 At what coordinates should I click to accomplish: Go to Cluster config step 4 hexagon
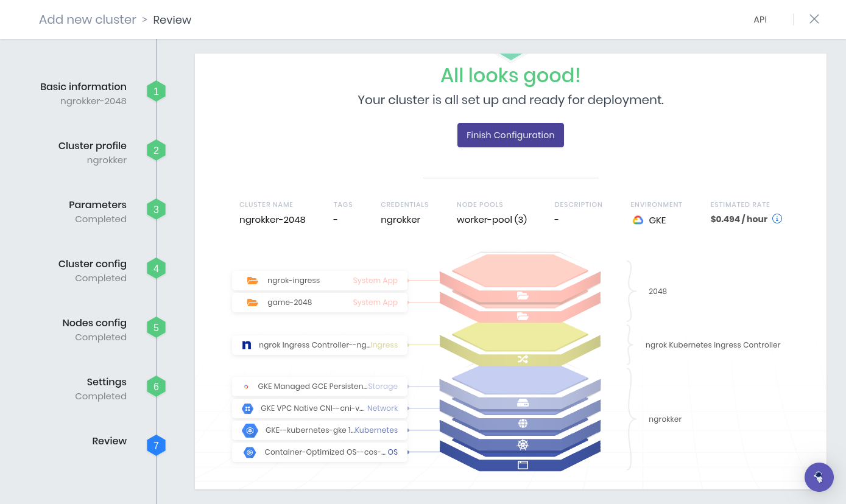point(156,268)
